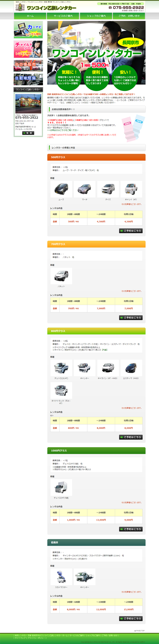Open footer link ショップのご案内
The image size is (159, 644).
92,635
